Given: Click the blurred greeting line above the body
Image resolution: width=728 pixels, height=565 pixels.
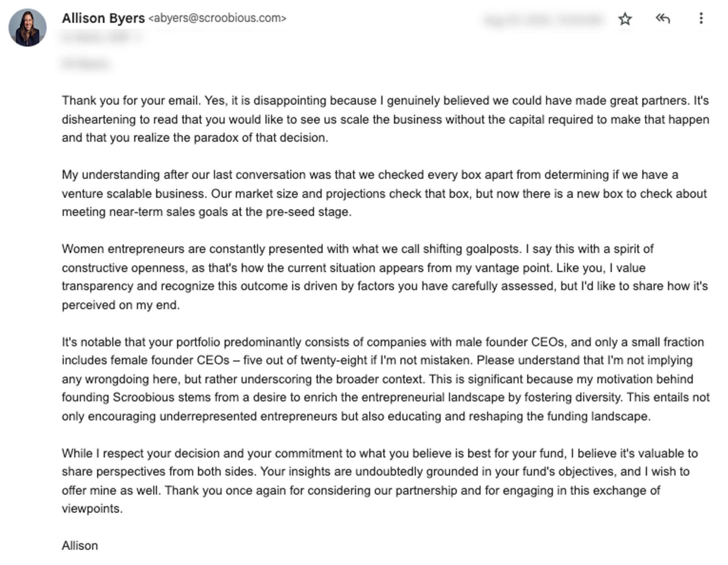Looking at the screenshot, I should [85, 64].
